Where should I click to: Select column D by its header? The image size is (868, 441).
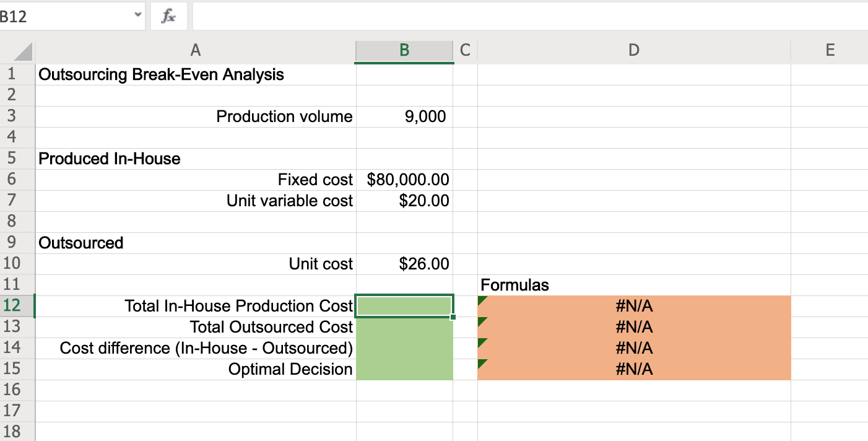633,50
